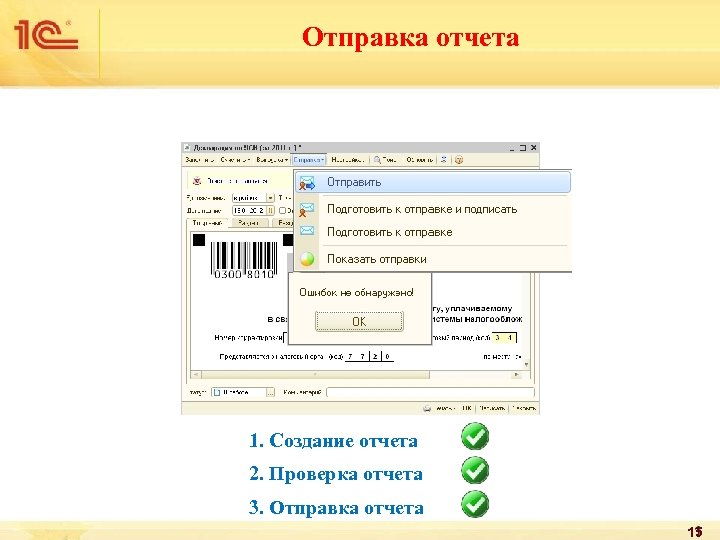This screenshot has width=720, height=540.
Task: Click the ellipsis button beside status field
Action: tap(270, 393)
